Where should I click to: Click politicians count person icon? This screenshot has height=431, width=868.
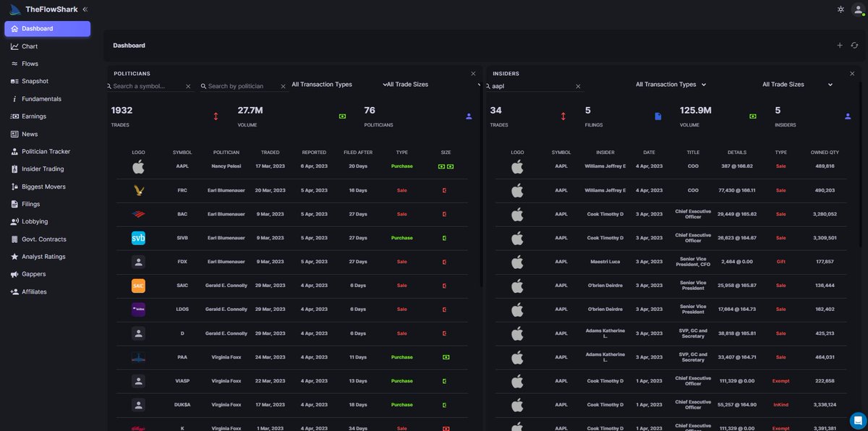point(469,116)
